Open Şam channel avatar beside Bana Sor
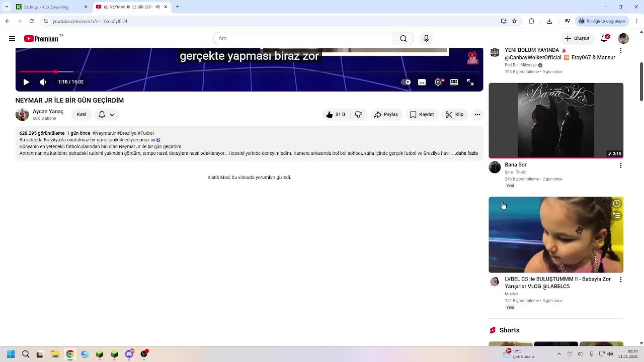Image resolution: width=644 pixels, height=362 pixels. pyautogui.click(x=495, y=168)
